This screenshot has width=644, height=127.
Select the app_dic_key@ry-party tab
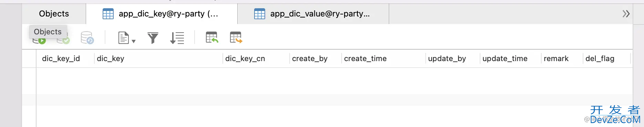[162, 14]
